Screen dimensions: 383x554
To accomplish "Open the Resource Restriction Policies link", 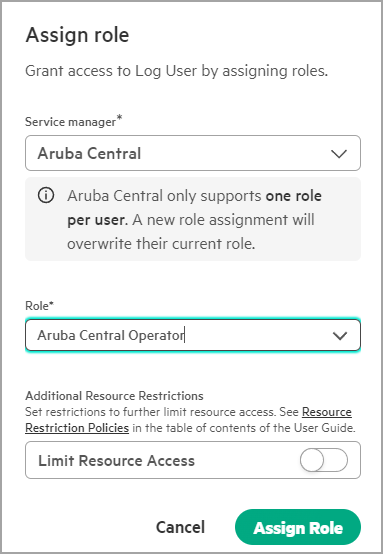I will pos(188,420).
